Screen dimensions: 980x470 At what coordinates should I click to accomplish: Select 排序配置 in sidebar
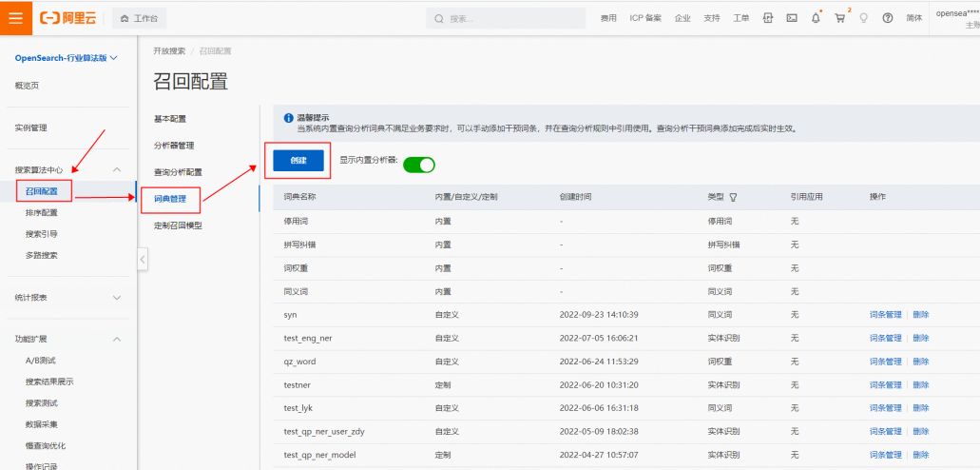coord(41,213)
